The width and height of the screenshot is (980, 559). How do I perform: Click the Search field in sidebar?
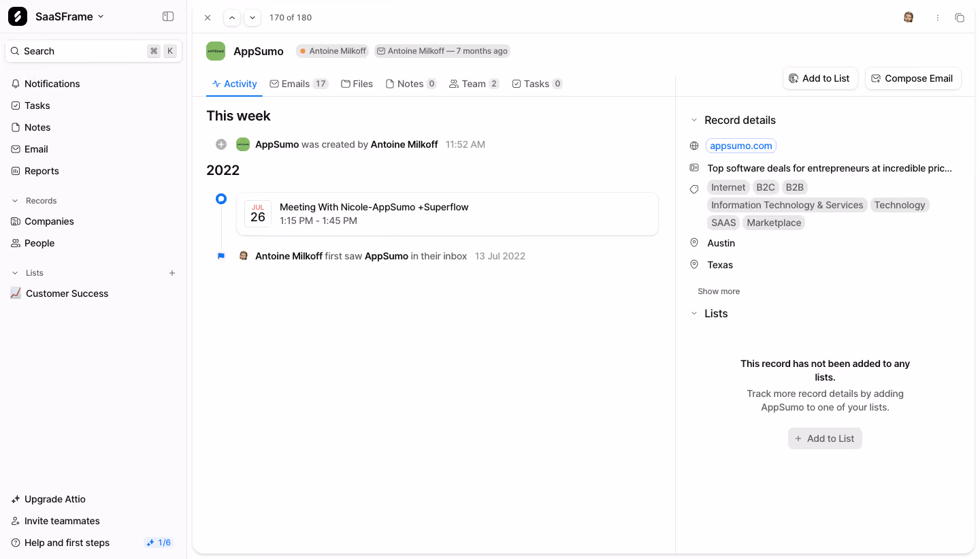click(x=93, y=51)
